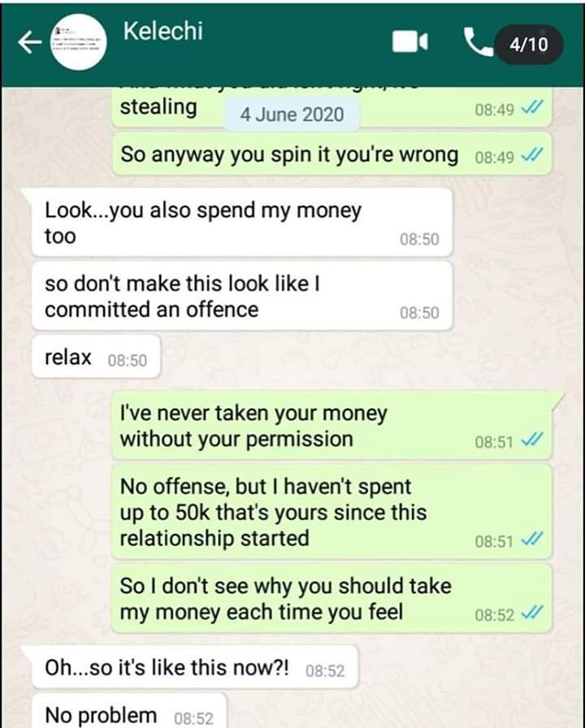Select 'Oh...so it's like this now?!' message

[x=195, y=667]
